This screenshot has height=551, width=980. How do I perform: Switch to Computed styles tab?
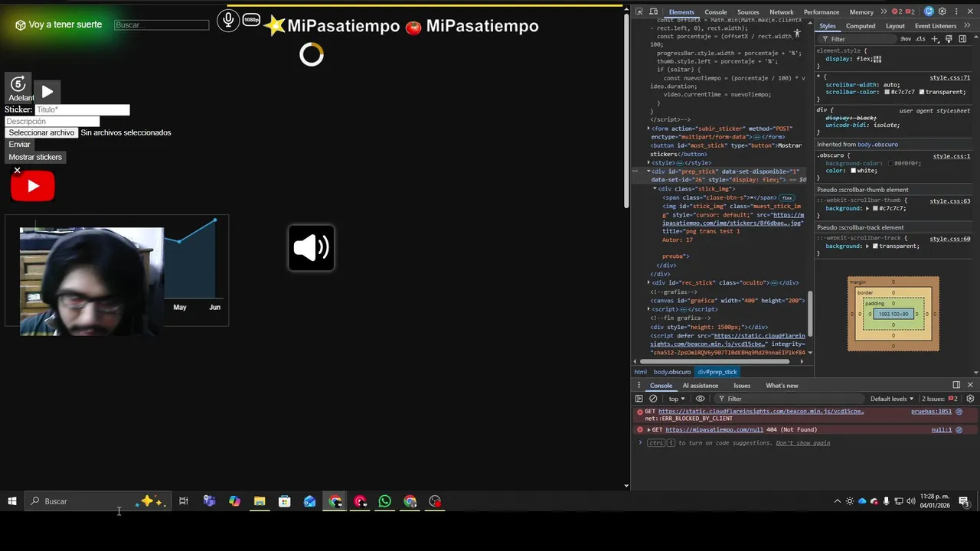pos(861,25)
